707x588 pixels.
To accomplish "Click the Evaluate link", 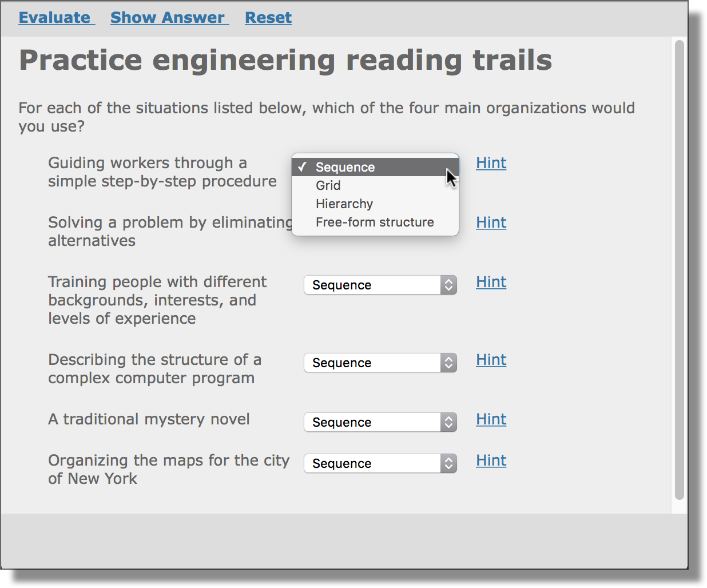I will (57, 18).
